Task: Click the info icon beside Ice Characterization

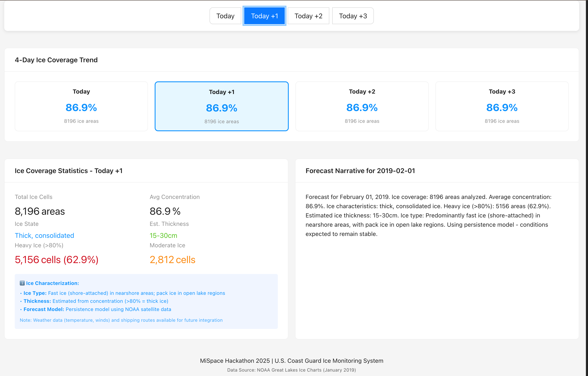Action: [22, 283]
